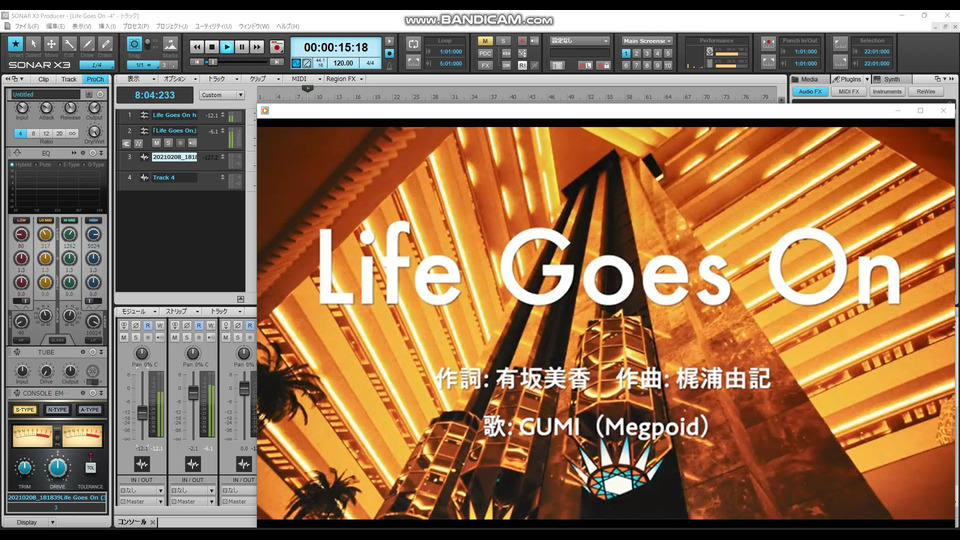
Task: Open the Main Screenset dropdown
Action: coord(648,41)
